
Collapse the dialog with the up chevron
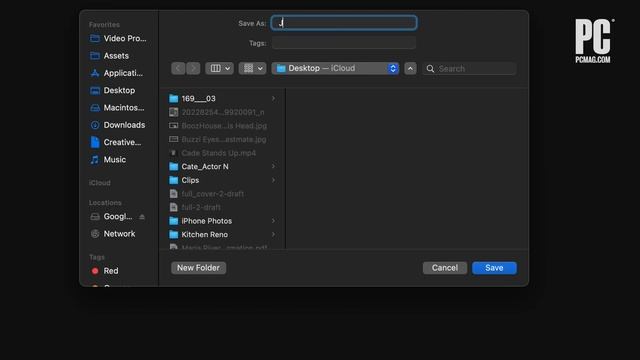point(410,68)
